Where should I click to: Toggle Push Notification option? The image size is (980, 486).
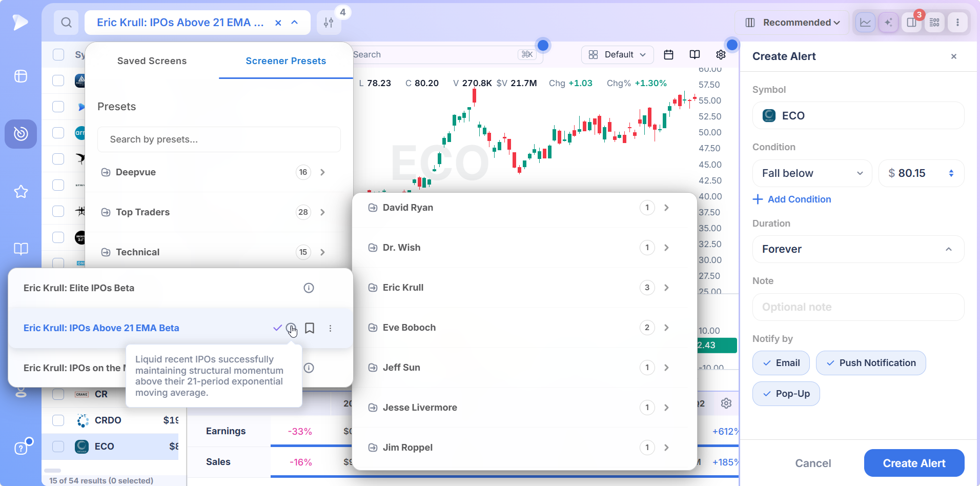coord(870,363)
